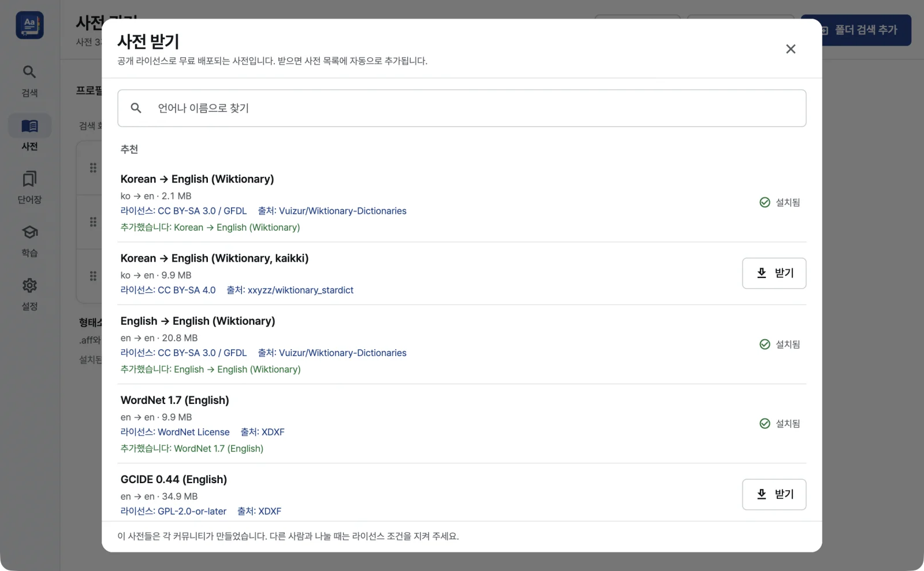Click the dictionary app logo icon

(29, 25)
